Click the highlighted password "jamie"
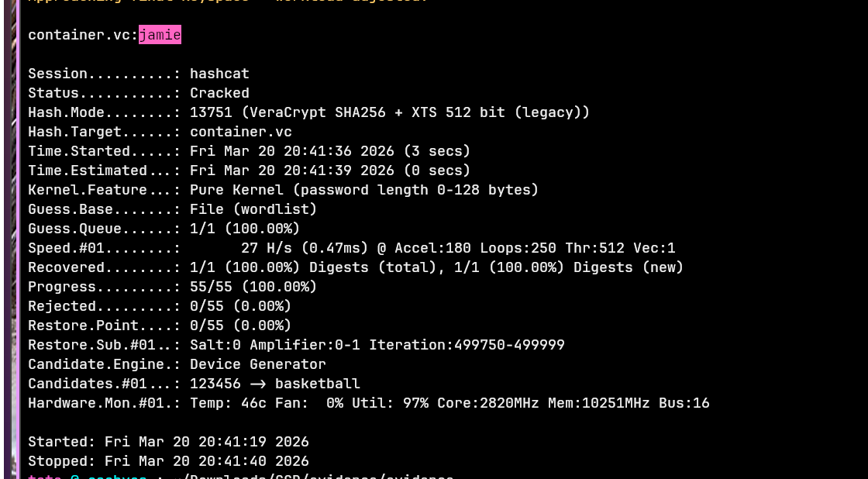The height and width of the screenshot is (479, 868). (160, 35)
